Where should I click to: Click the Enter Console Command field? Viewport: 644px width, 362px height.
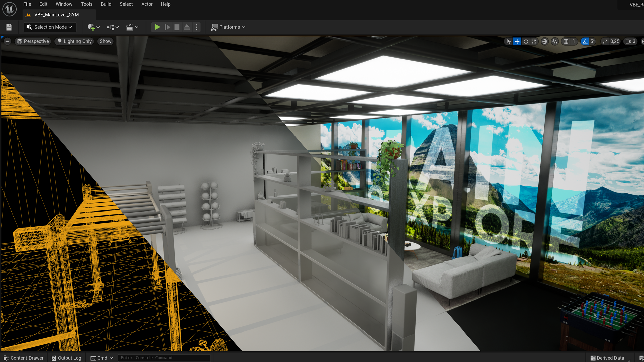(164, 358)
